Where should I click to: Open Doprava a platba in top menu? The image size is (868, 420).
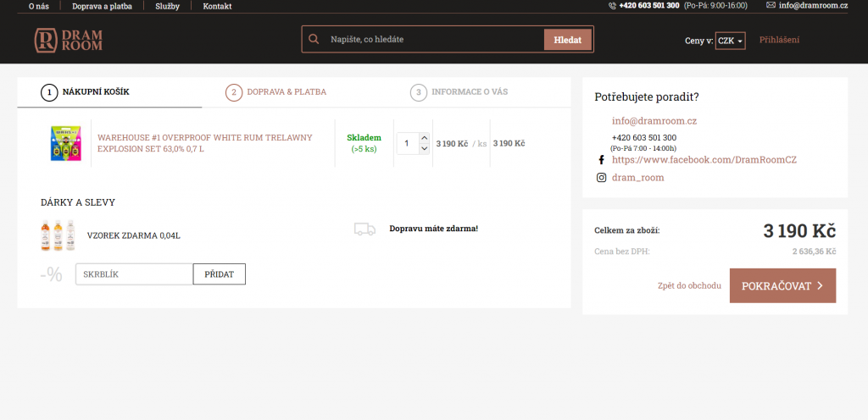click(x=102, y=6)
